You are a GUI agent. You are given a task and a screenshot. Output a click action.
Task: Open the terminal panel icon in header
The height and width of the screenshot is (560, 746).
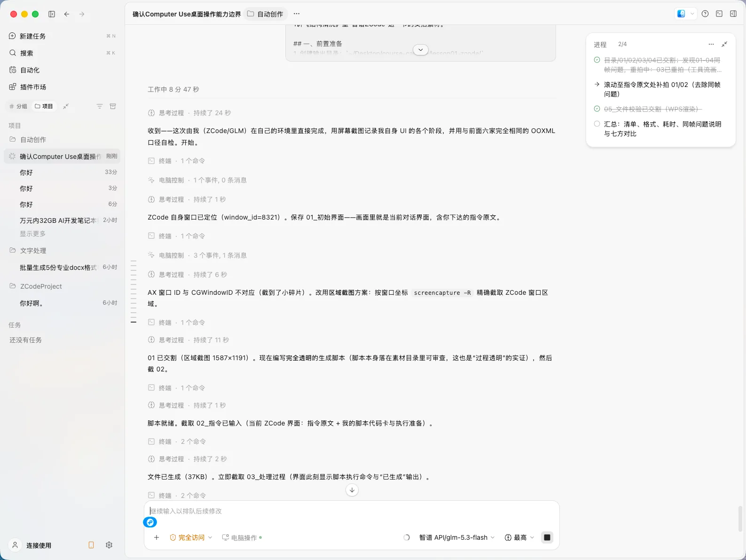click(719, 14)
